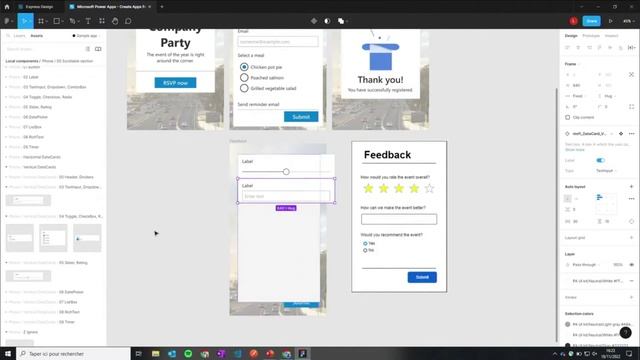The image size is (640, 360).
Task: Select the No radio button in Feedback
Action: click(x=365, y=250)
